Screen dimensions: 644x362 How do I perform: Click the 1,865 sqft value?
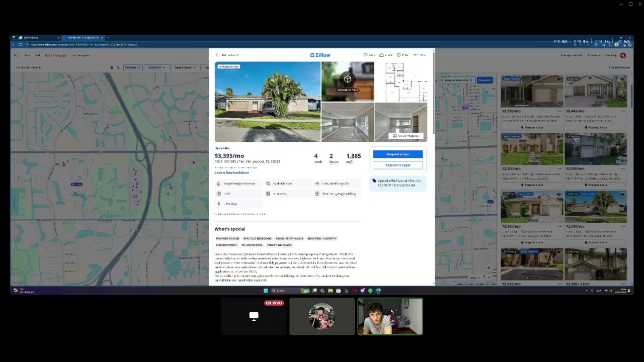tap(353, 156)
